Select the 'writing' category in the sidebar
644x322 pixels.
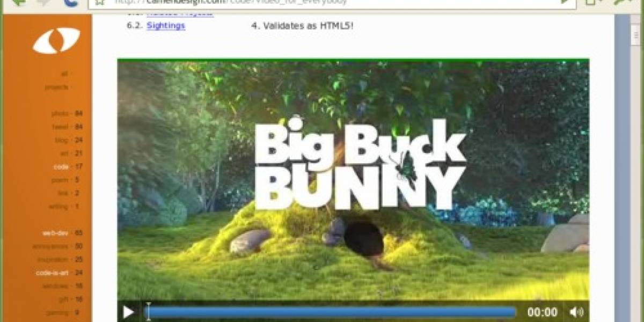(x=58, y=207)
